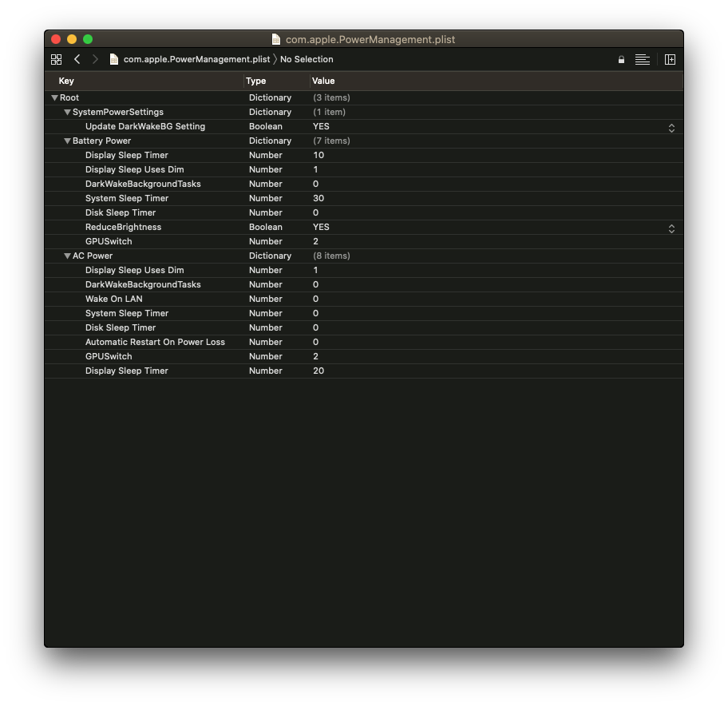Viewport: 728px width, 706px height.
Task: Click No Selection in the jump bar
Action: click(x=307, y=59)
